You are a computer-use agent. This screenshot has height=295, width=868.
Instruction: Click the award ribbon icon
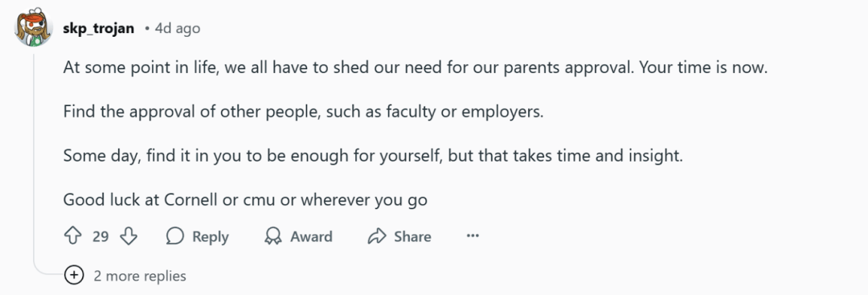coord(273,237)
